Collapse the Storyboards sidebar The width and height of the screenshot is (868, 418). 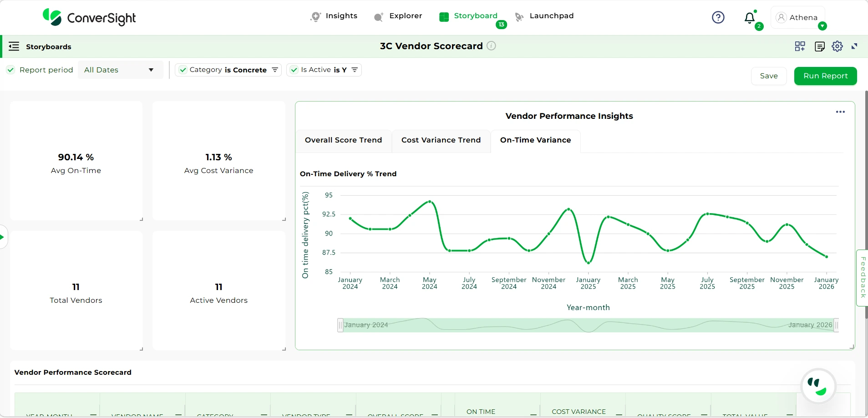pyautogui.click(x=14, y=46)
